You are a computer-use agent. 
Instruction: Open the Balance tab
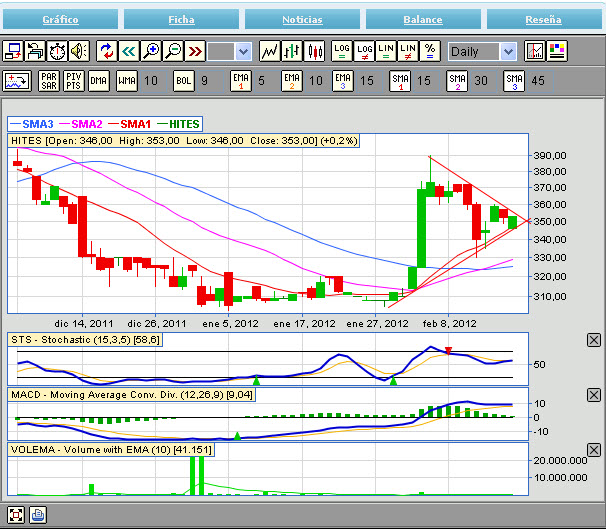pos(422,20)
